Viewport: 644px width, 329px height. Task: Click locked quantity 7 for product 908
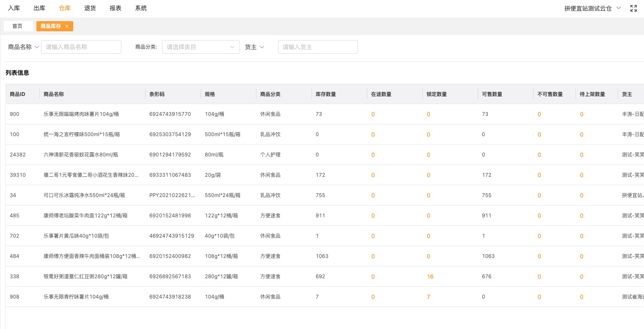click(429, 297)
